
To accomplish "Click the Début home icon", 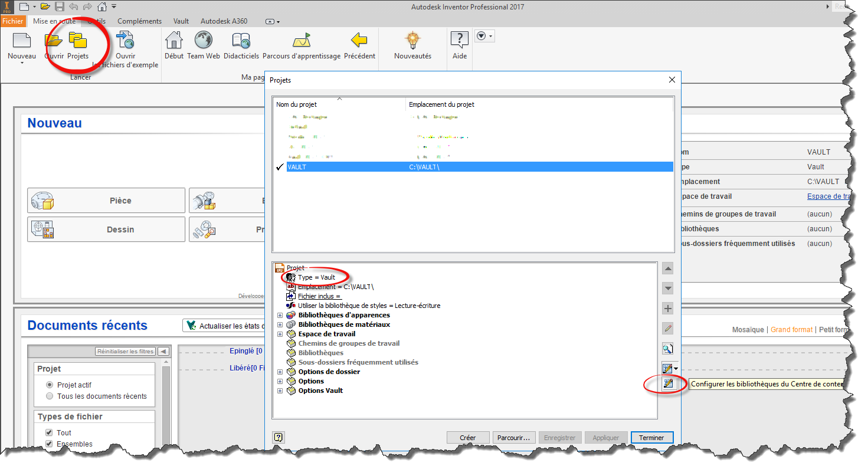I will coord(174,41).
